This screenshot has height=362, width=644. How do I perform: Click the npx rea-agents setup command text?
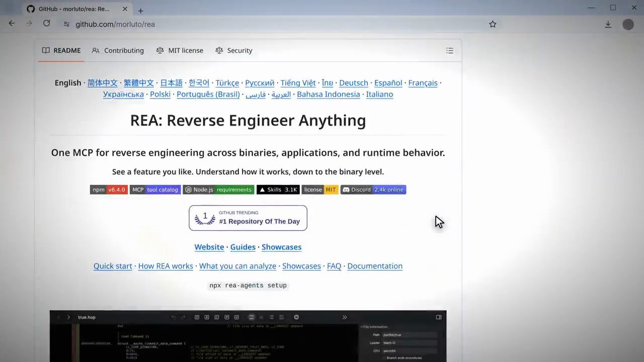(x=248, y=286)
